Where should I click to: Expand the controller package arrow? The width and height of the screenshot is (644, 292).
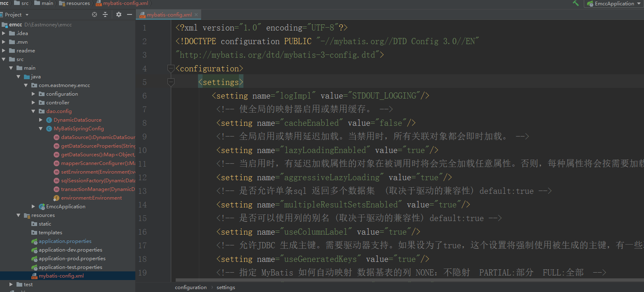(x=33, y=103)
